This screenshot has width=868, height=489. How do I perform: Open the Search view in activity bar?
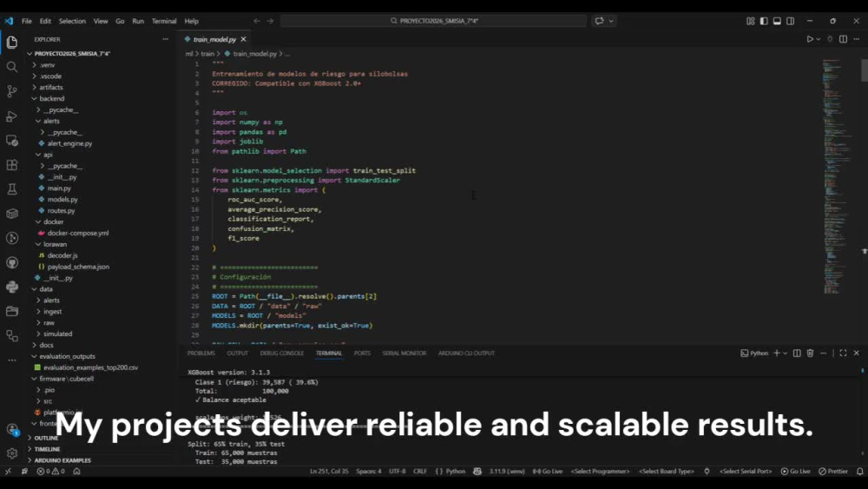coord(11,67)
